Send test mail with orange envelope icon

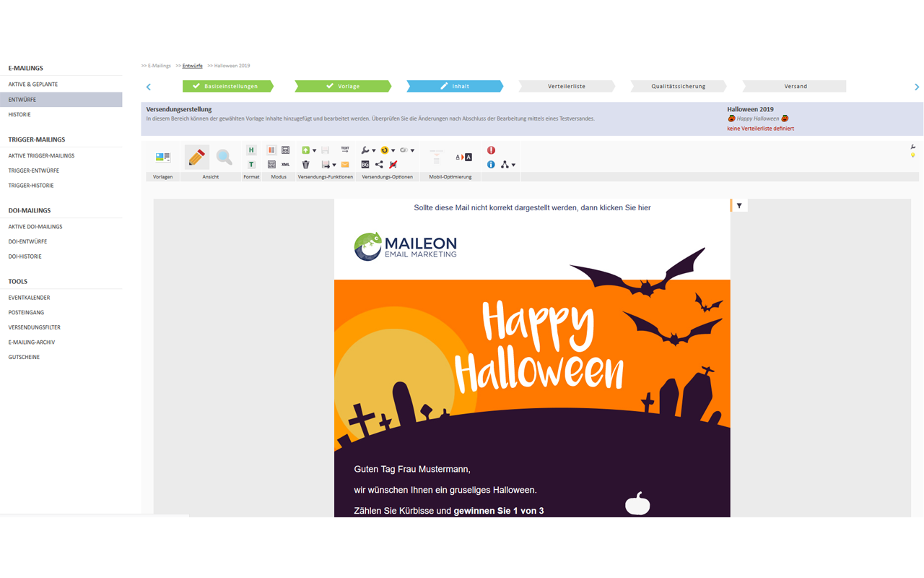[345, 165]
